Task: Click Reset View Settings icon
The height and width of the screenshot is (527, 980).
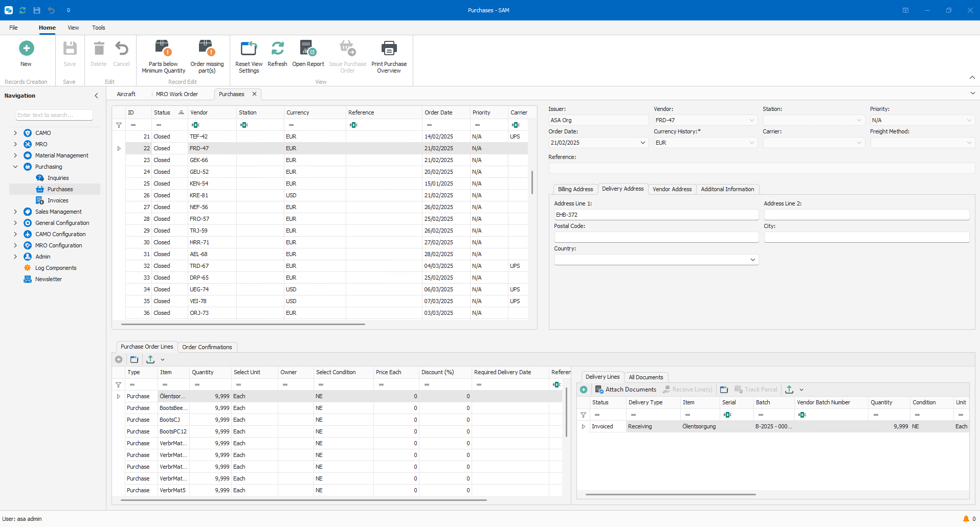Action: coord(249,49)
